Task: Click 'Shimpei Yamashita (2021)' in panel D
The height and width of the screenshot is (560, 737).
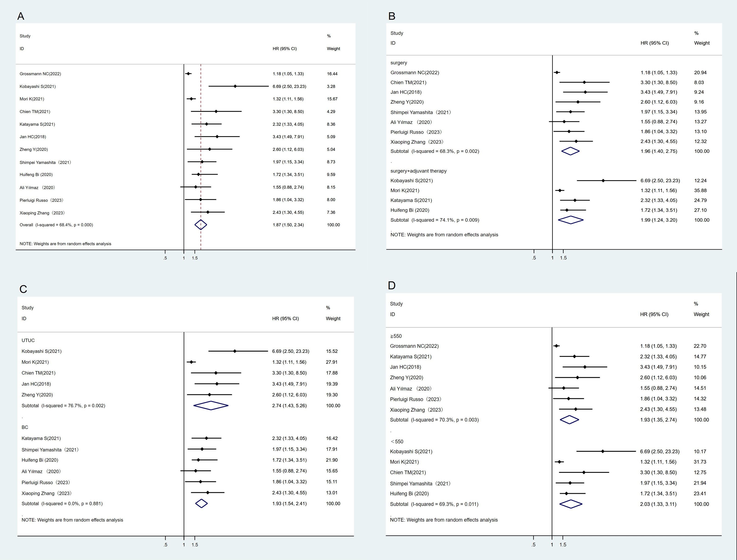Action: (x=420, y=484)
